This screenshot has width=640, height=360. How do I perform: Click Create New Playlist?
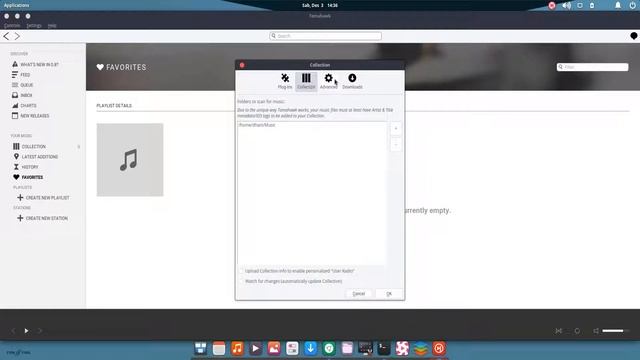(x=43, y=198)
